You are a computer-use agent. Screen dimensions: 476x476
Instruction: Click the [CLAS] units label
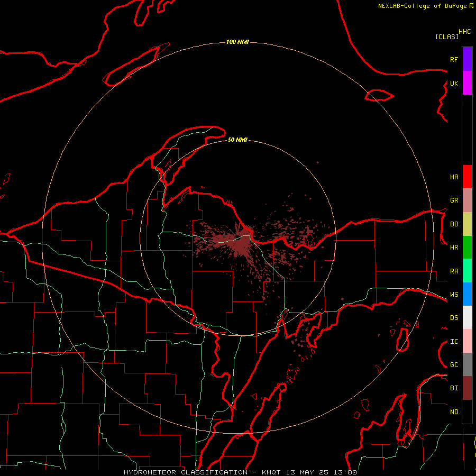point(447,36)
